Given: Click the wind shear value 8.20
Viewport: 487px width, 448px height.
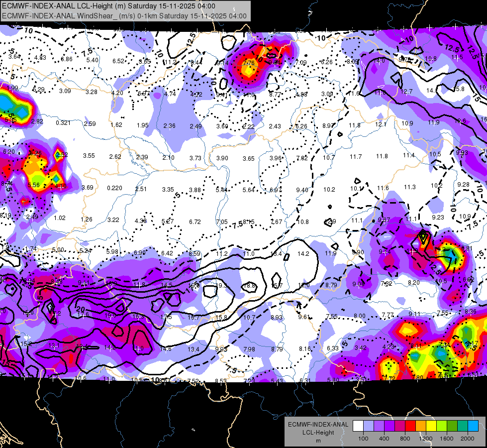Looking at the screenshot, I should coord(414,283).
